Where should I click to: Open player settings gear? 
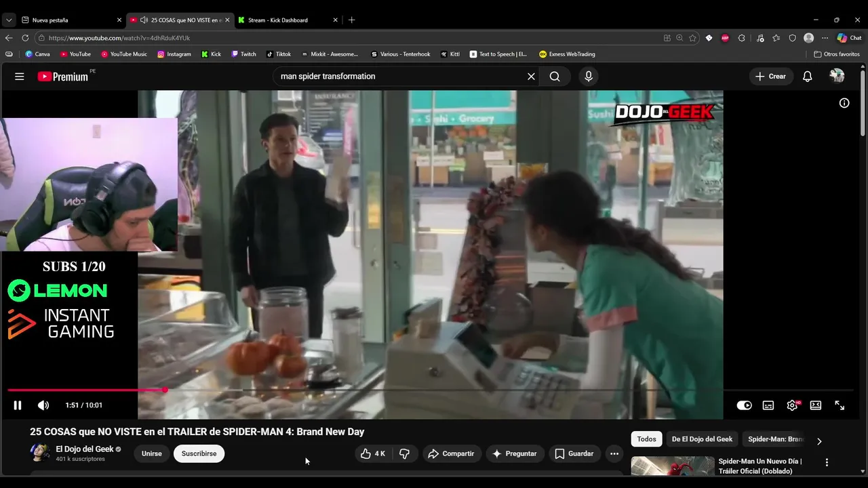pyautogui.click(x=792, y=405)
